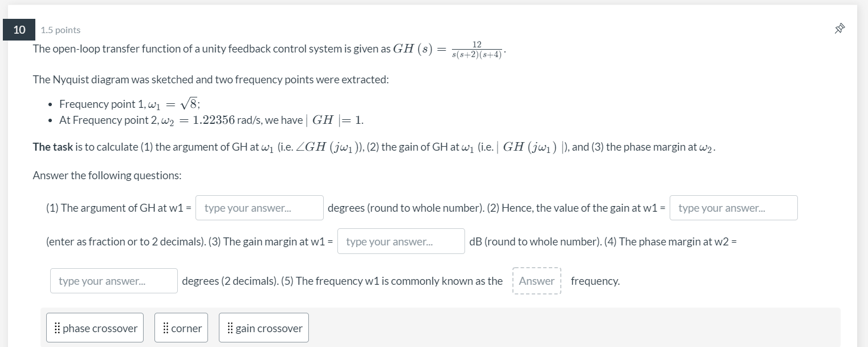Click the drag handle on corner chip
868x347 pixels.
(x=165, y=328)
